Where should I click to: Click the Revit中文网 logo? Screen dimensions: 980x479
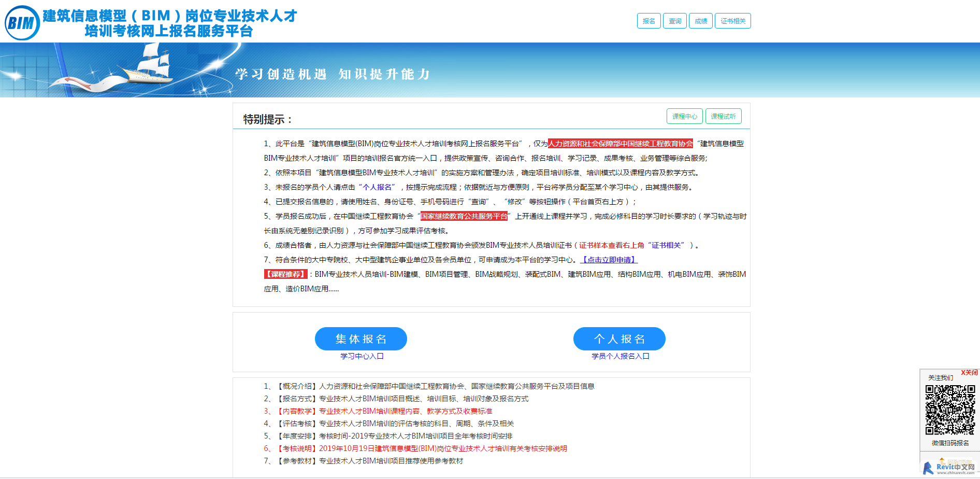click(949, 467)
